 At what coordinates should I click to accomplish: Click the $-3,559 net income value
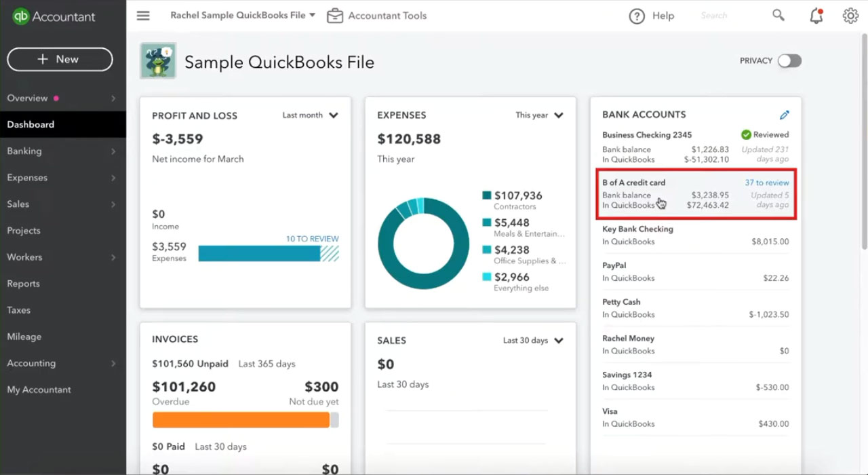click(x=178, y=139)
